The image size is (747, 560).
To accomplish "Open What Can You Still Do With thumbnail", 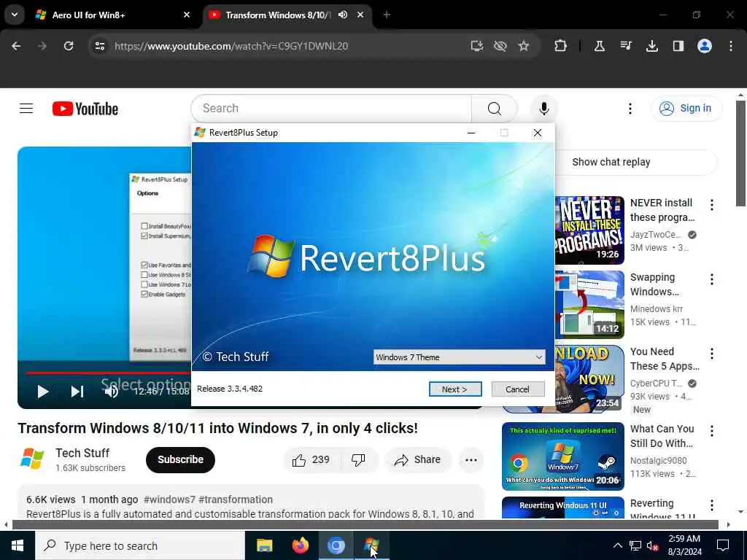I will point(562,456).
